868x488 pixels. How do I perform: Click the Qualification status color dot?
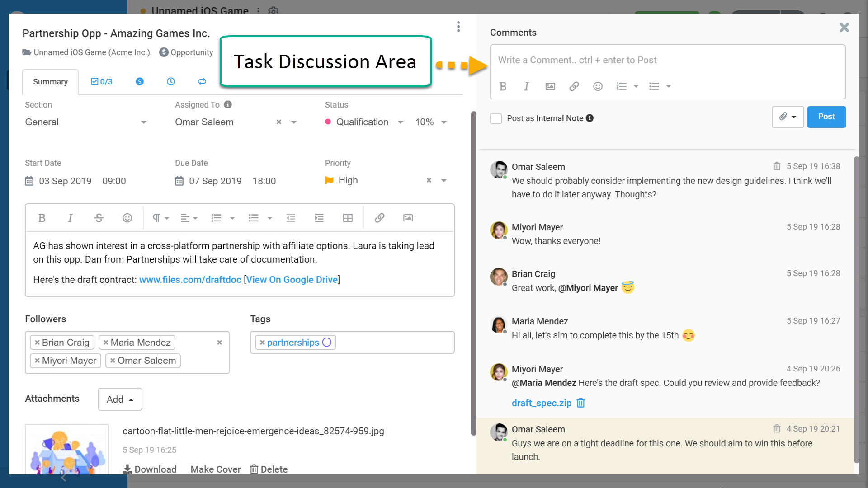[x=328, y=122]
